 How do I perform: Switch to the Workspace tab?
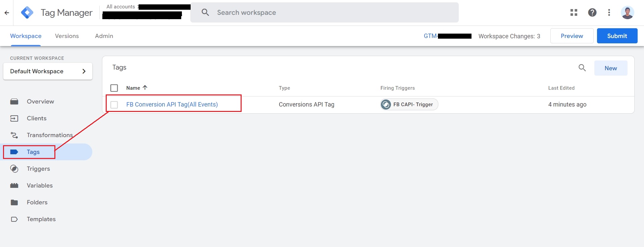pyautogui.click(x=26, y=36)
